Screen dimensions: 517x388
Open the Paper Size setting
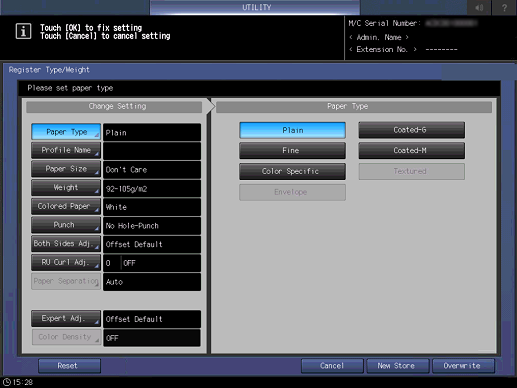(x=66, y=169)
